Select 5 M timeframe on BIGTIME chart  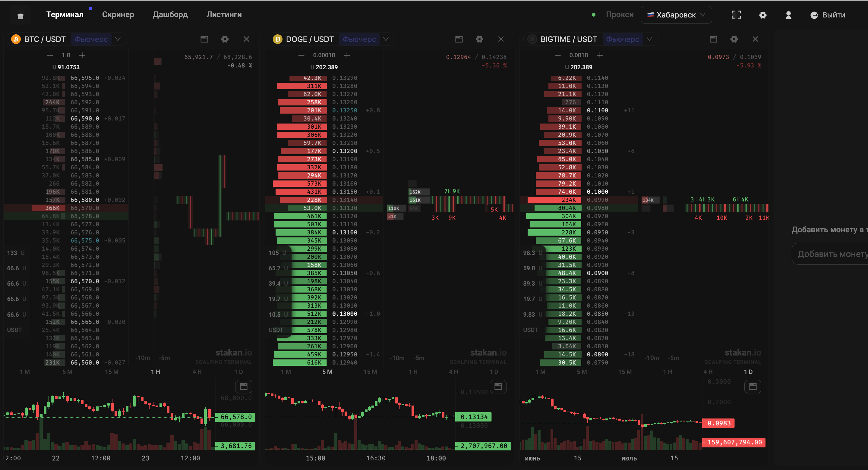[x=582, y=372]
